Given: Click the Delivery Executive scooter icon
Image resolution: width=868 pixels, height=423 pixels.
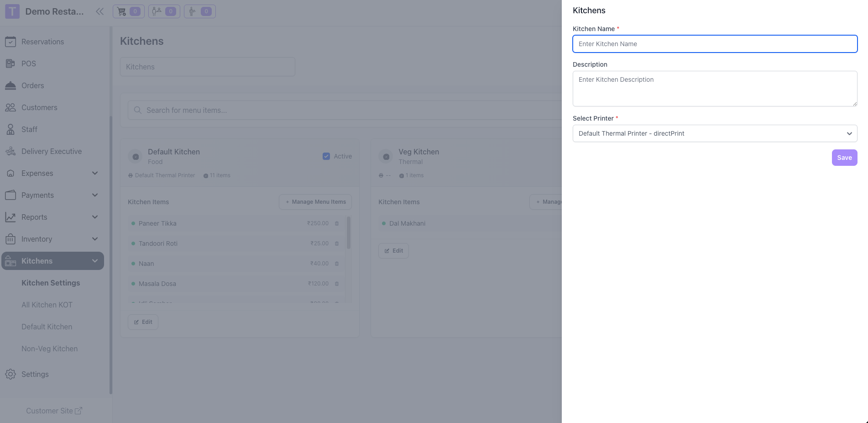Looking at the screenshot, I should click(x=10, y=151).
